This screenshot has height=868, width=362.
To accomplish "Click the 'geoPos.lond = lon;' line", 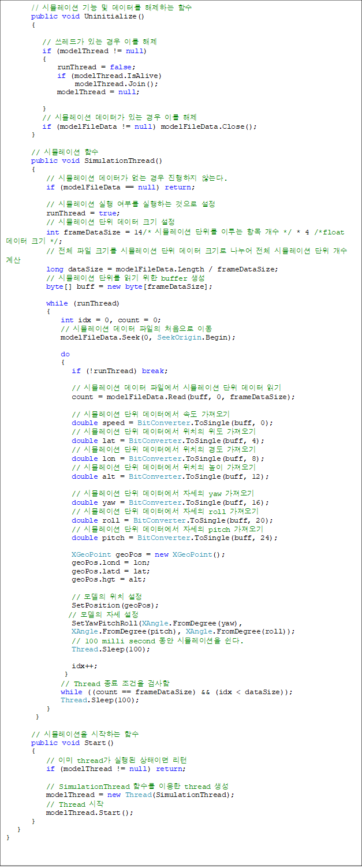I will [x=111, y=562].
